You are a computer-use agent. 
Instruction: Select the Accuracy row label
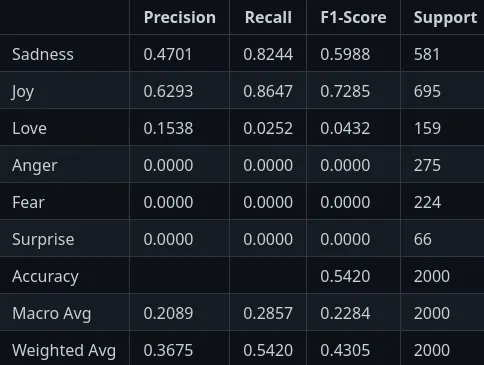45,277
